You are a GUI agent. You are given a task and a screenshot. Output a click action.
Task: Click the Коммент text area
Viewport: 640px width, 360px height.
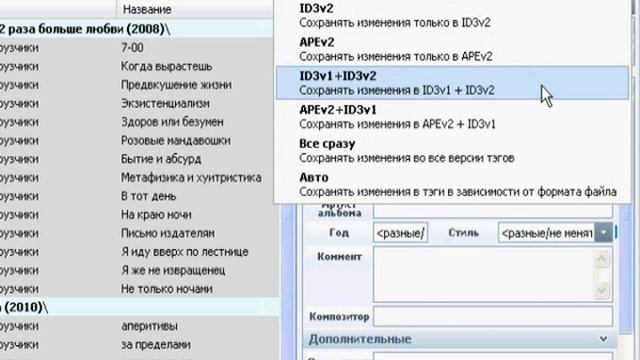click(x=484, y=274)
